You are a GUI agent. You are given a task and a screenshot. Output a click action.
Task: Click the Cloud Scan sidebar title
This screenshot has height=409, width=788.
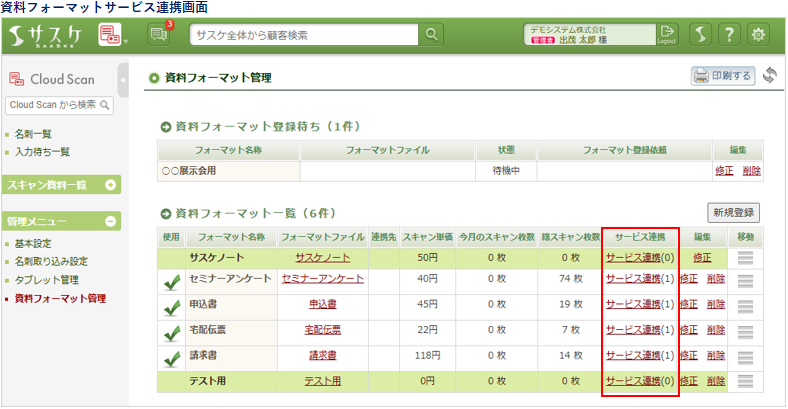click(62, 79)
